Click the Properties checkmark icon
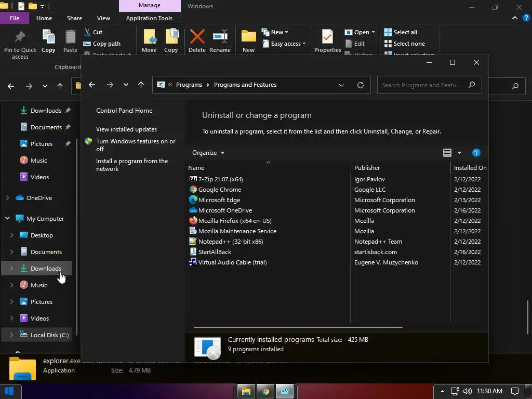Image resolution: width=532 pixels, height=399 pixels. tap(327, 37)
